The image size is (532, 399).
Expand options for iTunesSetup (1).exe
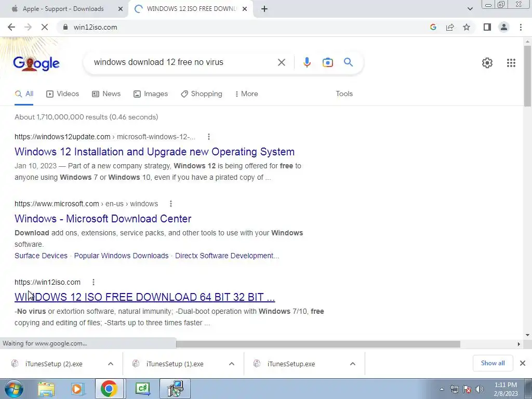coord(232,364)
